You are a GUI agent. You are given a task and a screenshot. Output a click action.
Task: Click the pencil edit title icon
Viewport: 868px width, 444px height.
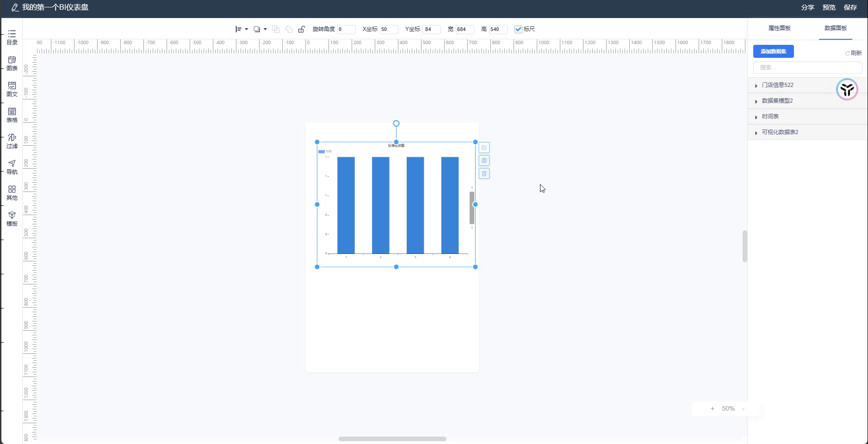pos(15,7)
